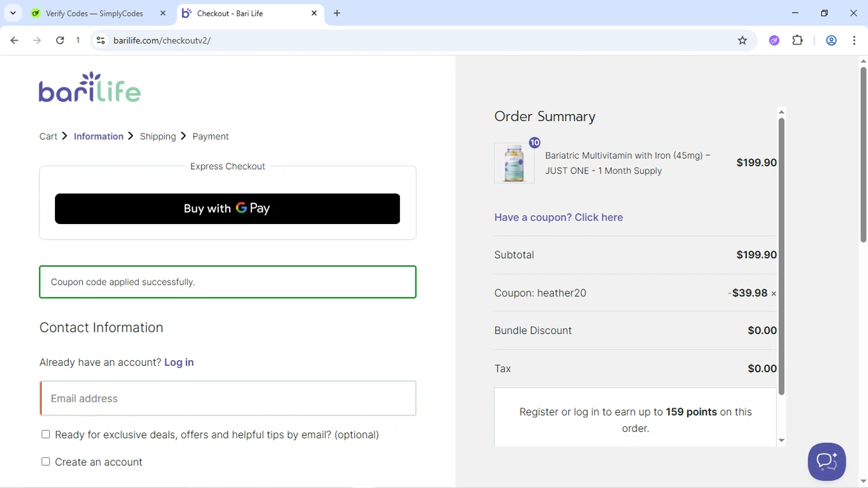Select the Payment breadcrumb step
The image size is (868, 488).
[211, 137]
